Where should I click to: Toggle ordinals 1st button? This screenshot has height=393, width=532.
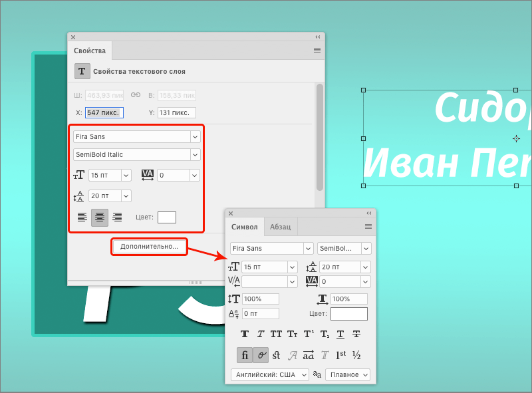[340, 355]
